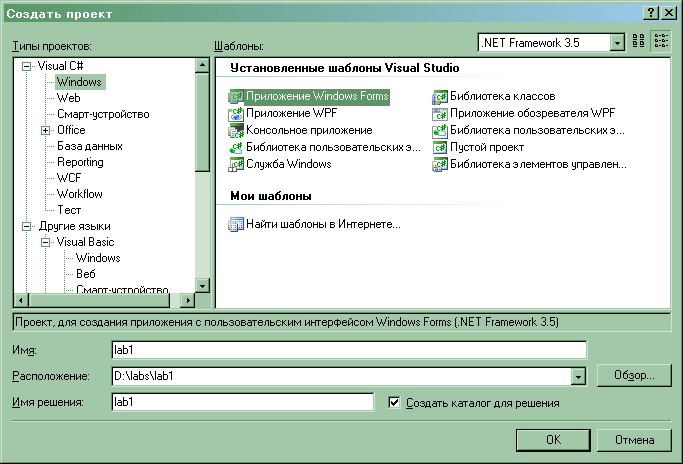Click the OK button
683x464 pixels.
pos(553,440)
